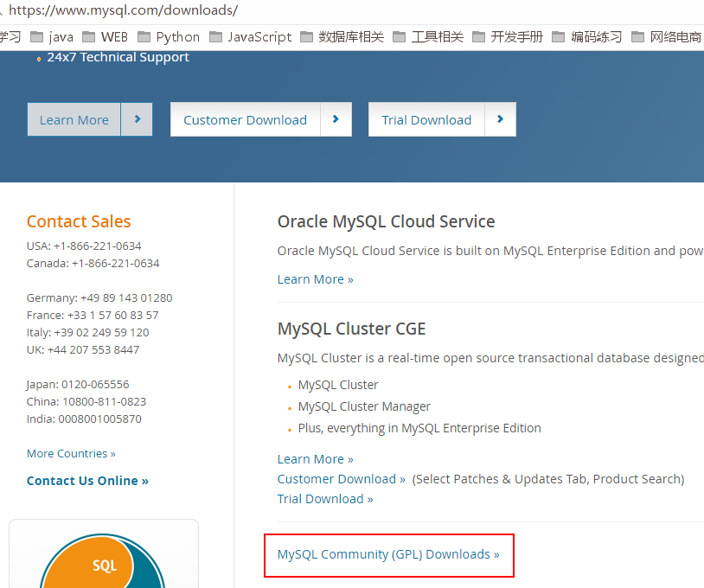Open Trial Download link under MySQL Cluster
The height and width of the screenshot is (588, 704).
(325, 499)
